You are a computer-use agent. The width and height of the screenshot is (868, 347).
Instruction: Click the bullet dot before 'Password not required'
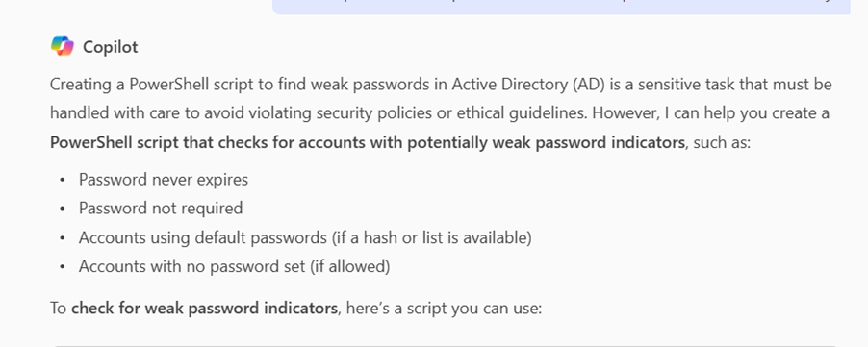point(63,209)
